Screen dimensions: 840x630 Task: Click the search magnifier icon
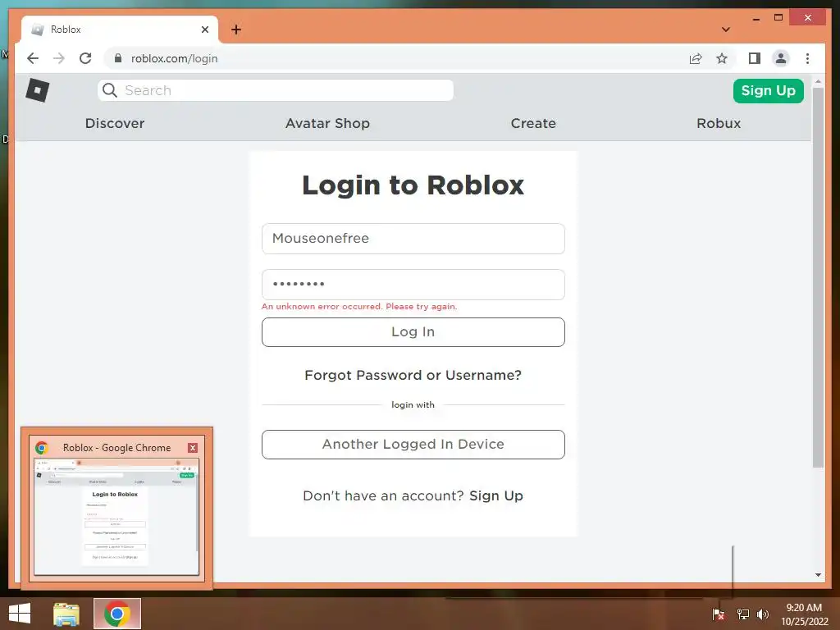(x=110, y=90)
